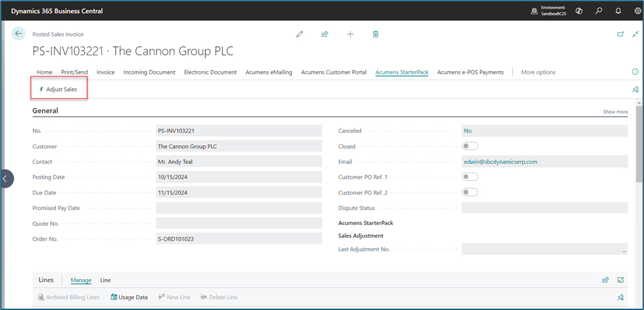This screenshot has height=310, width=644.
Task: Toggle Customer PO Ref. 2 switch
Action: coord(470,192)
